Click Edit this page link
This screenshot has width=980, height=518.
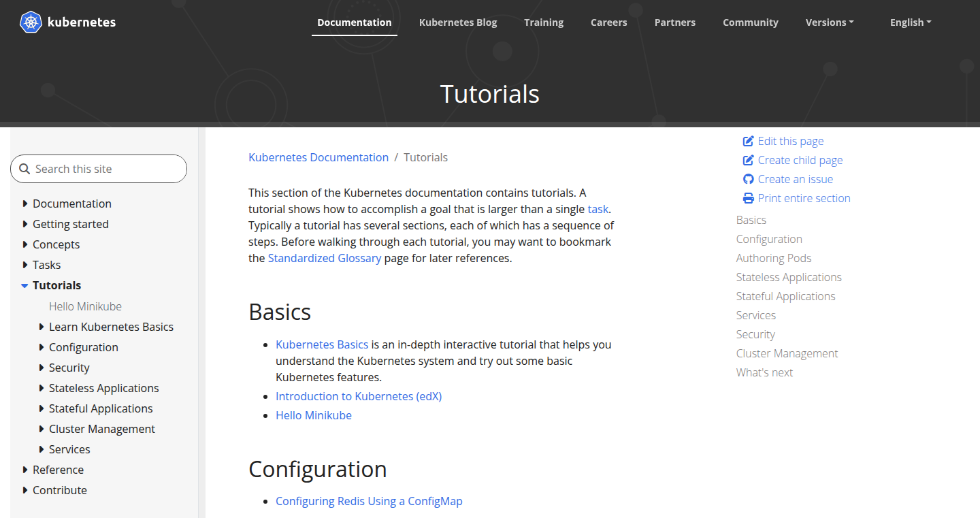[791, 141]
